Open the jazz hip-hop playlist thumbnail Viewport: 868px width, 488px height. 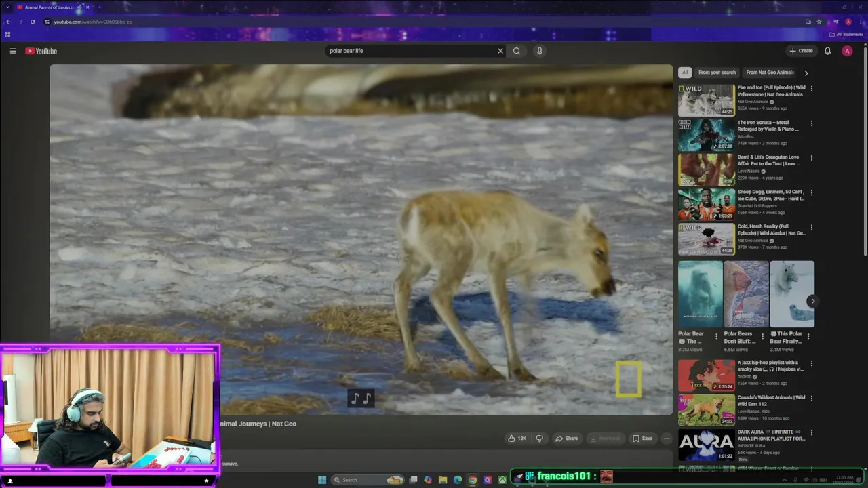pyautogui.click(x=706, y=375)
